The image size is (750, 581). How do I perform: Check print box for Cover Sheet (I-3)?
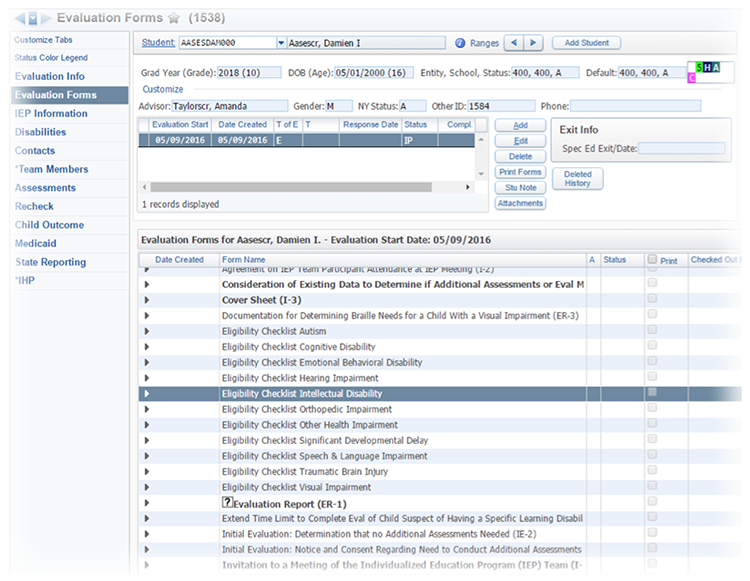652,299
